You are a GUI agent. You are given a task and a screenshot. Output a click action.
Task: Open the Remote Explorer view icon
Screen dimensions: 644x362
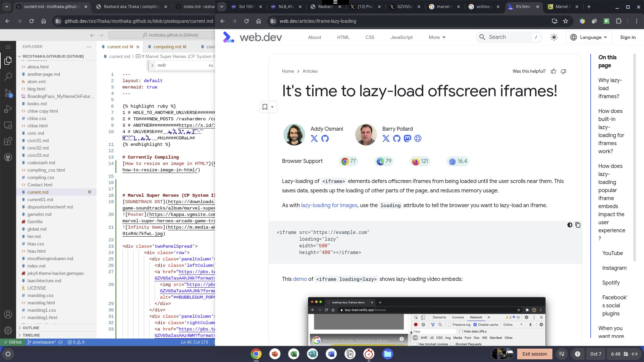click(x=8, y=125)
